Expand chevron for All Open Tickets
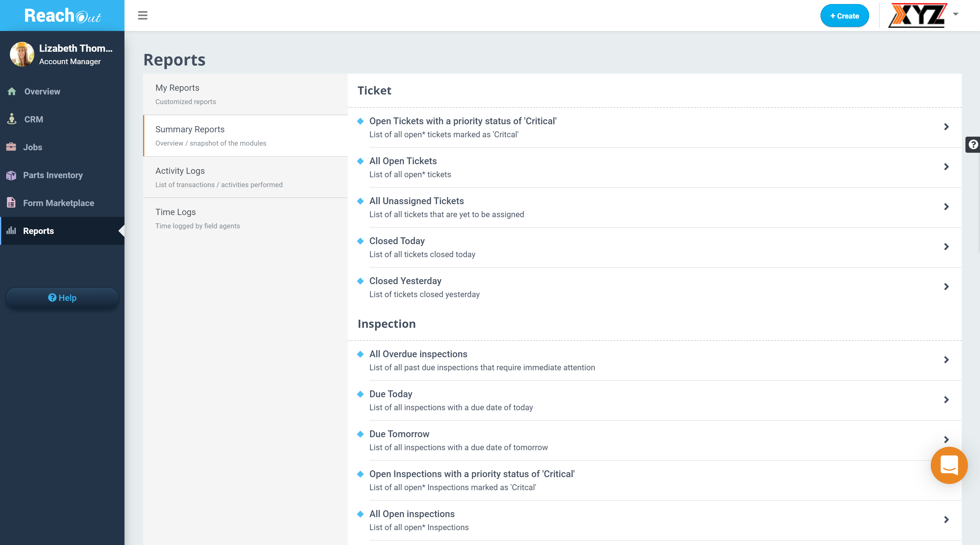The image size is (980, 545). click(x=946, y=167)
